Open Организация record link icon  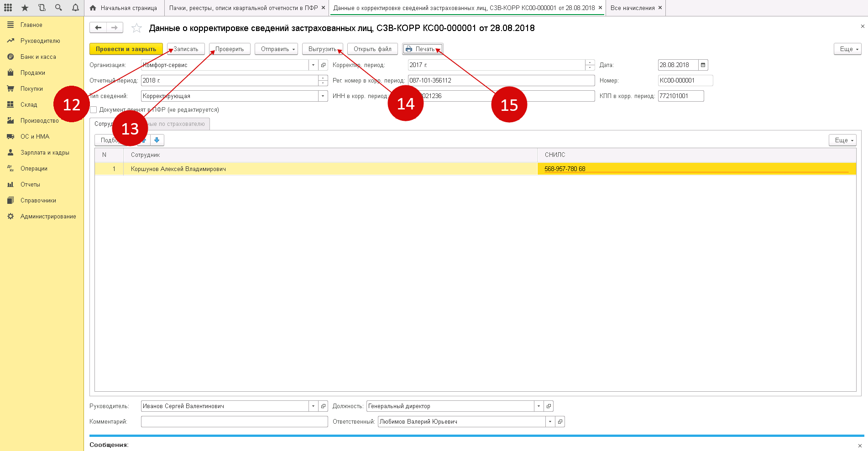(323, 65)
